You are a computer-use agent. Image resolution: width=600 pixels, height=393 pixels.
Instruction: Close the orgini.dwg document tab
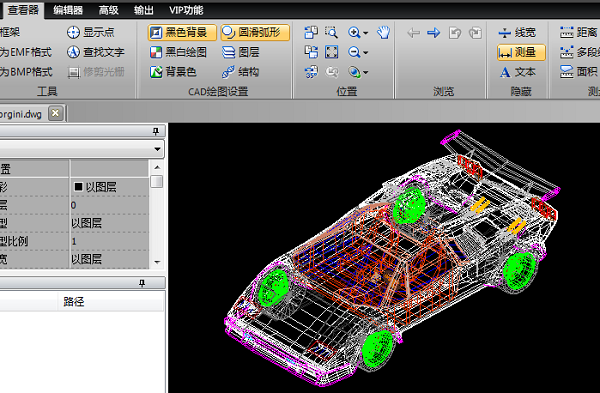pos(56,113)
